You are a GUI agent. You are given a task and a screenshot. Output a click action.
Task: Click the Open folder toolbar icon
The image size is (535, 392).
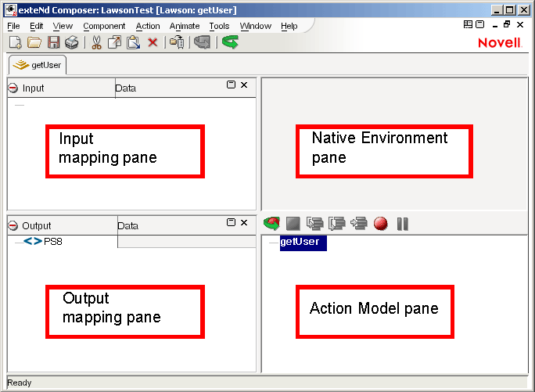point(34,42)
